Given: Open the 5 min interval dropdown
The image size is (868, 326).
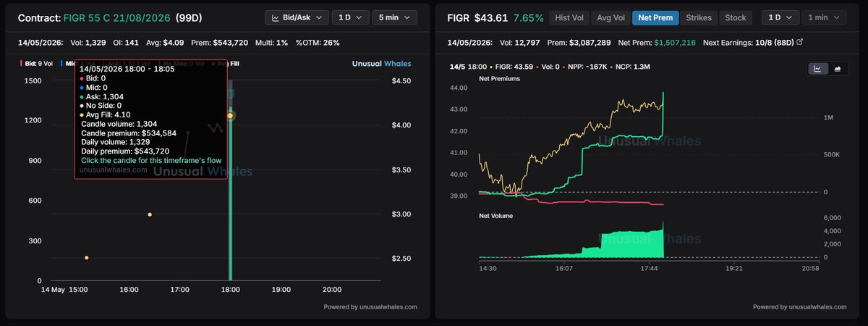Looking at the screenshot, I should 394,17.
